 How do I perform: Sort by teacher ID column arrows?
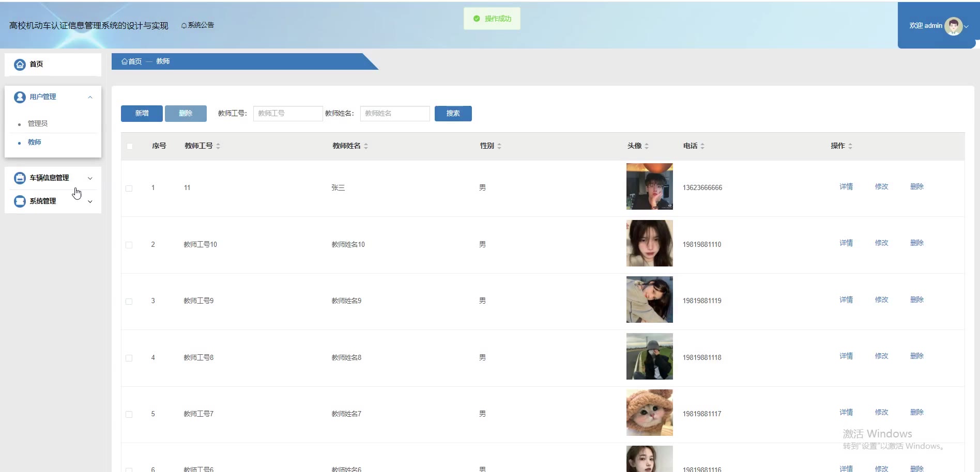coord(218,146)
